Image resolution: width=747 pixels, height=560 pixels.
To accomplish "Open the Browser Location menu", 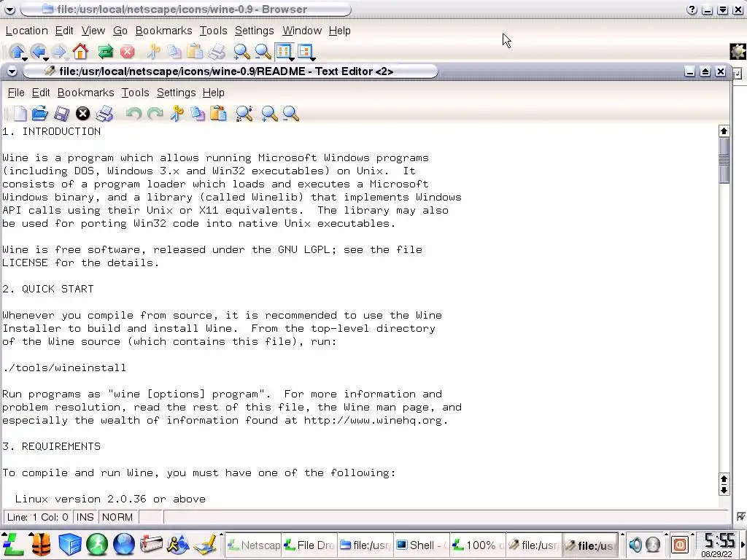I will pyautogui.click(x=27, y=31).
